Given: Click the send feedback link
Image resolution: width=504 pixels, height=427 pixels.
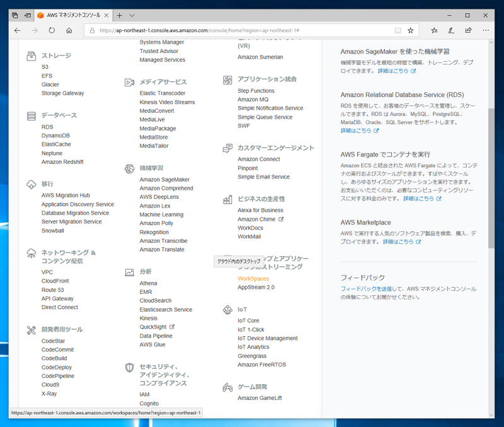Looking at the screenshot, I should 366,289.
